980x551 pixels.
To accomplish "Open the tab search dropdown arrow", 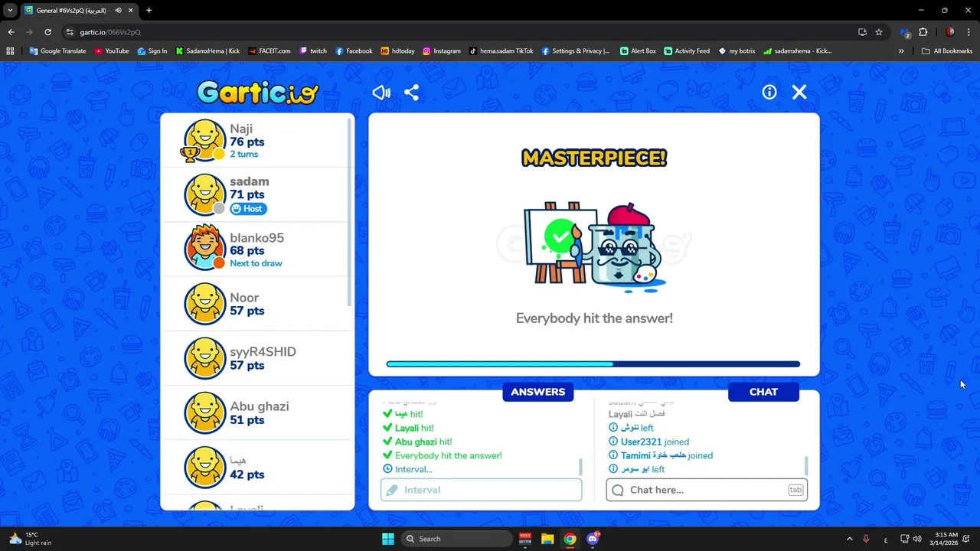I will point(10,11).
